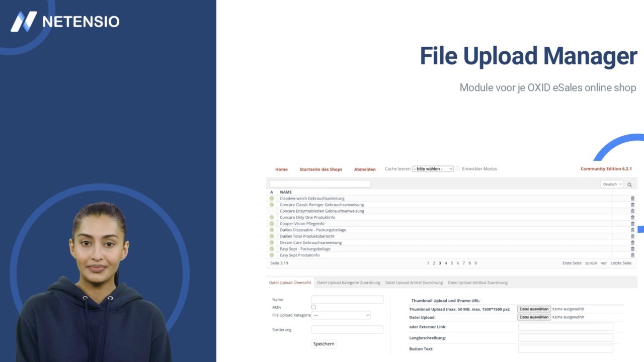644x362 pixels.
Task: Remove Dream Care Gebrauchsanweisung via trash icon
Action: click(x=632, y=242)
